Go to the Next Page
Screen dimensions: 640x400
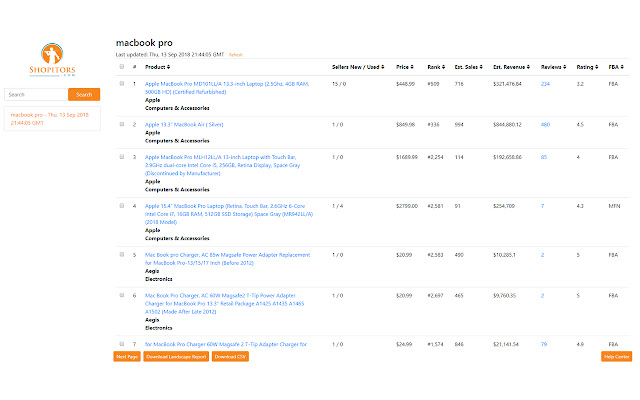click(x=127, y=357)
